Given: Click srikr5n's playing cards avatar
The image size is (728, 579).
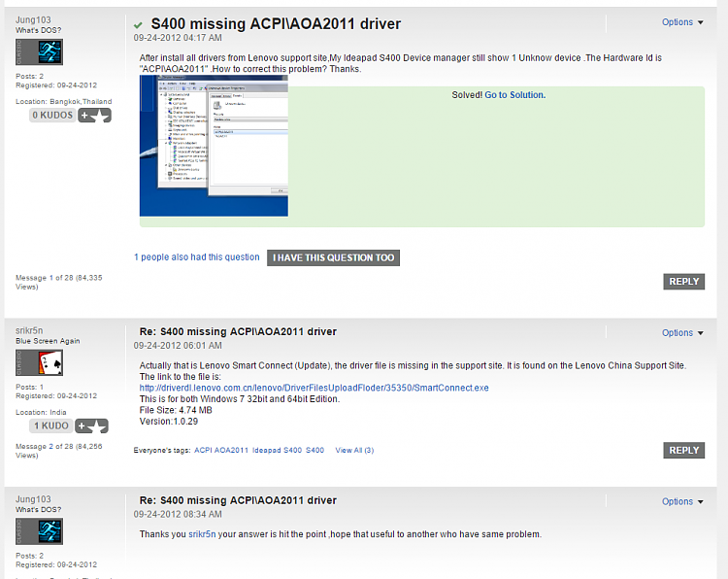Looking at the screenshot, I should click(x=40, y=363).
